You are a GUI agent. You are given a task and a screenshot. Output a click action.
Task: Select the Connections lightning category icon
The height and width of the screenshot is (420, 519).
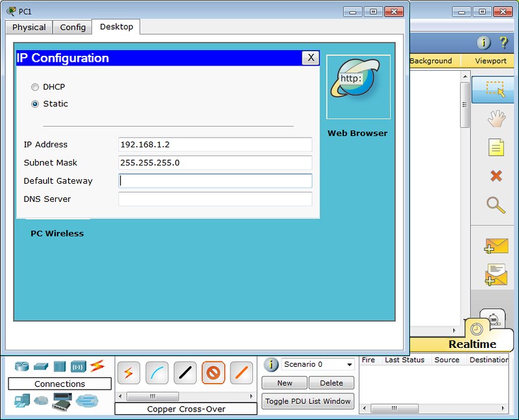coord(97,365)
